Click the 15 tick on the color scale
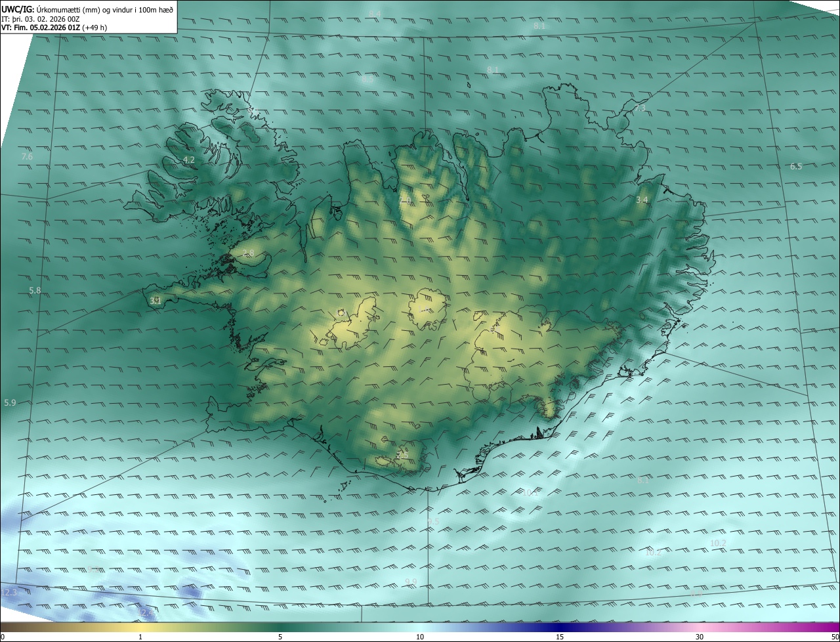The width and height of the screenshot is (840, 642). click(x=560, y=637)
